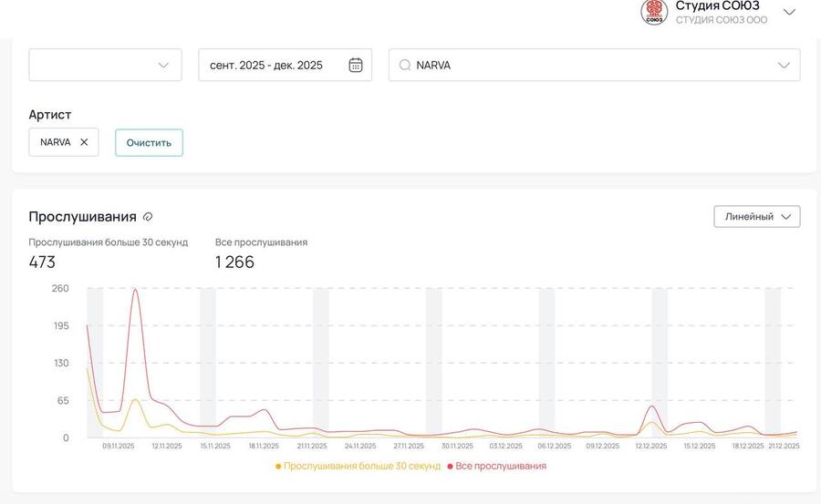Click the chart peak near 09.11.2025
This screenshot has width=821, height=504.
click(135, 290)
